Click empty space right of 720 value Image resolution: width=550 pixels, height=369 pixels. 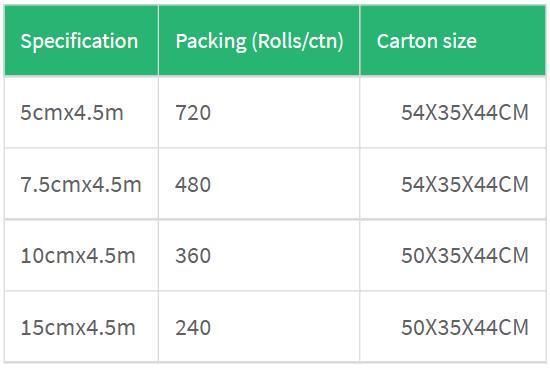pyautogui.click(x=284, y=113)
